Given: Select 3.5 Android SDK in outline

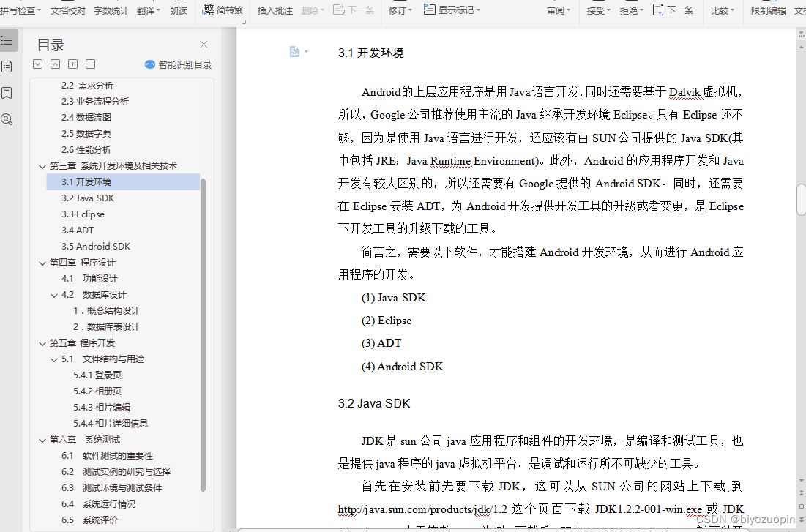Looking at the screenshot, I should coord(96,246).
